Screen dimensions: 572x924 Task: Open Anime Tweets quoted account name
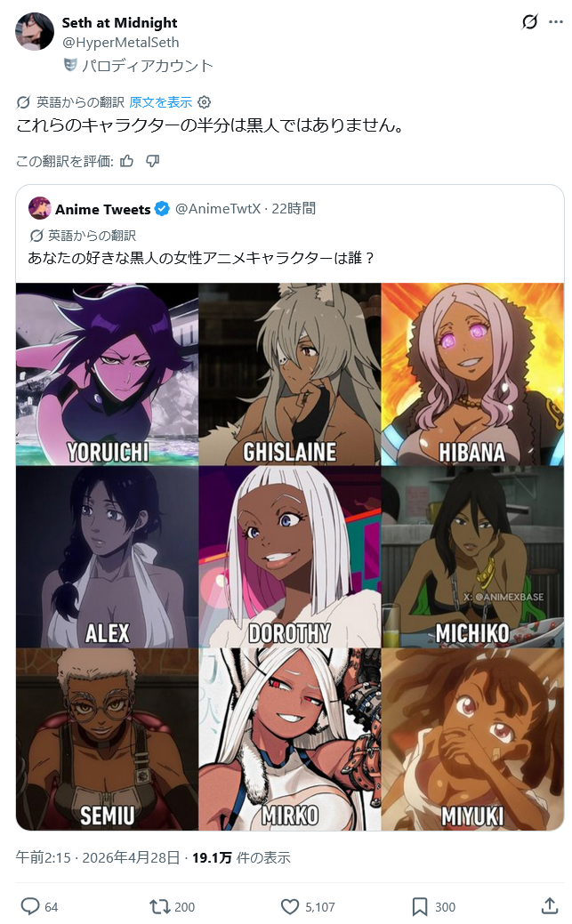click(x=103, y=209)
